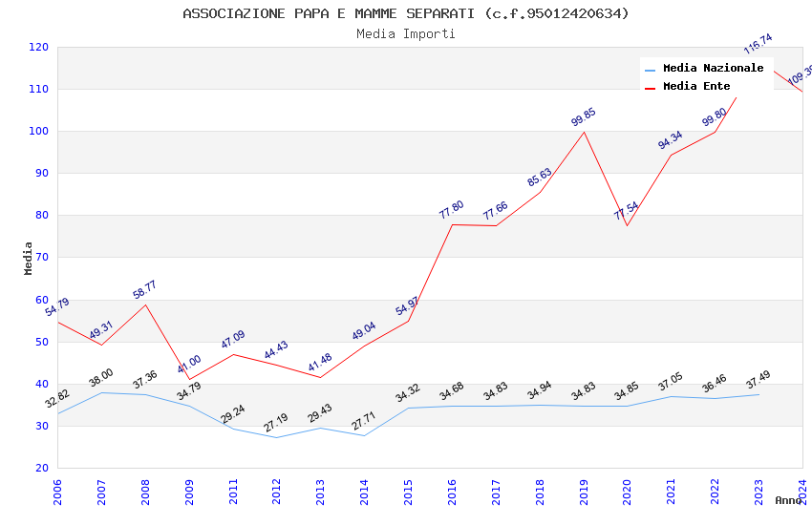The height and width of the screenshot is (525, 812).
Task: Click the 77.66 data label
Action: tap(496, 211)
